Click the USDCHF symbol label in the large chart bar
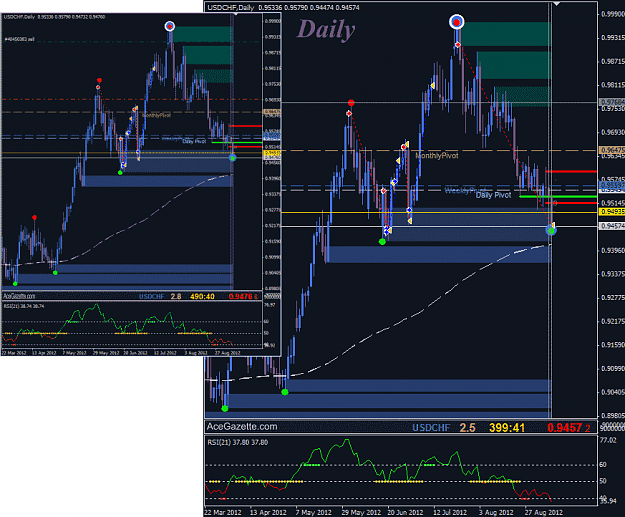Screen dimensions: 625x517 (431, 428)
